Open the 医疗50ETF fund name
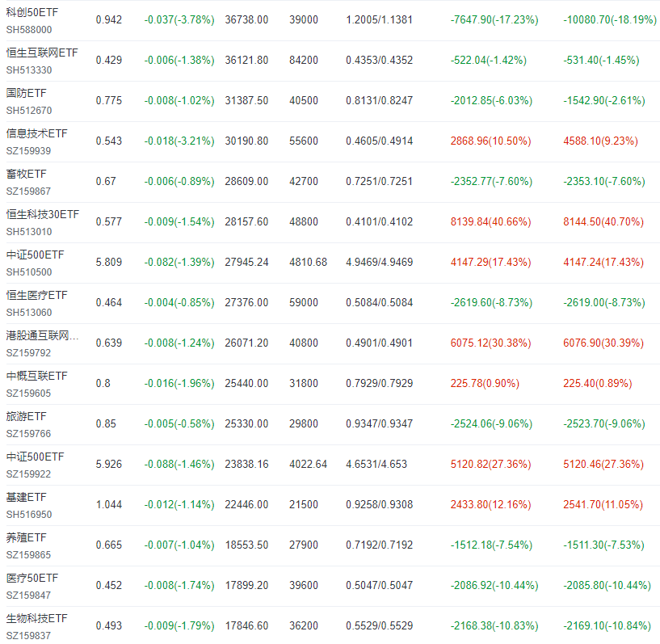Image resolution: width=660 pixels, height=644 pixels. pyautogui.click(x=32, y=579)
